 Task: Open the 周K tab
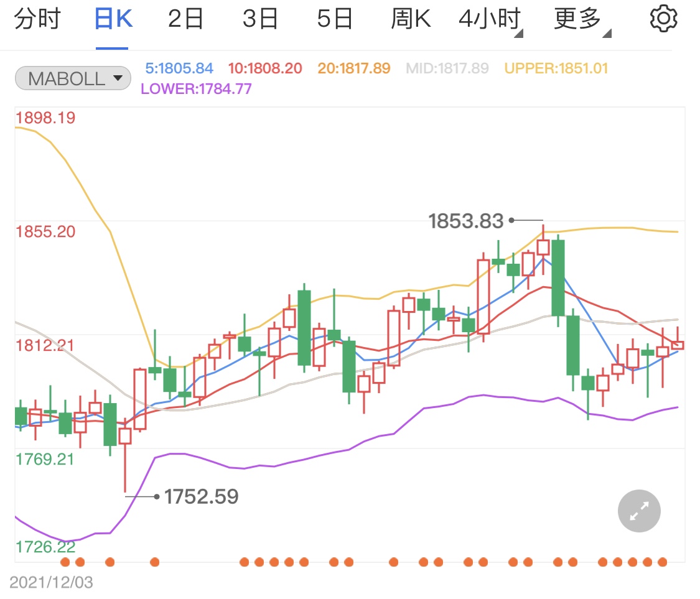pos(411,19)
